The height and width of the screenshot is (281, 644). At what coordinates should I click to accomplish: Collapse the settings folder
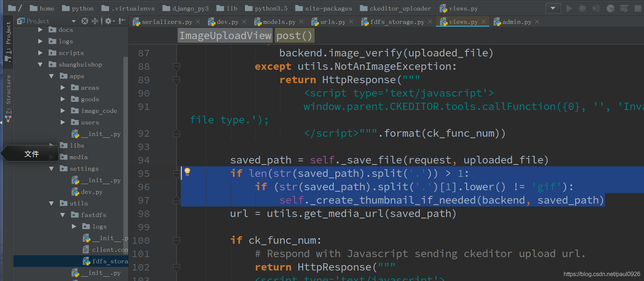(x=52, y=169)
